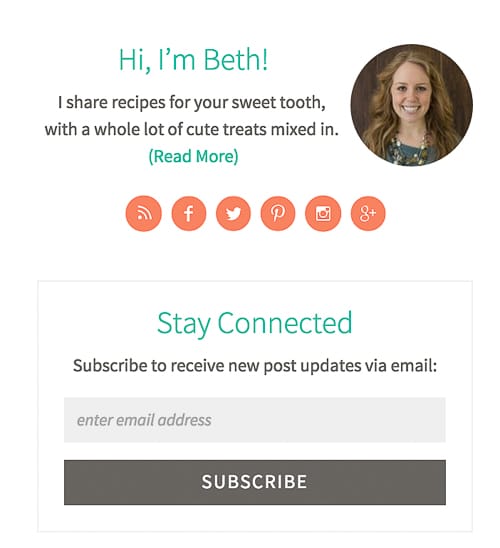
Task: Focus the enter email address field
Action: (x=255, y=420)
